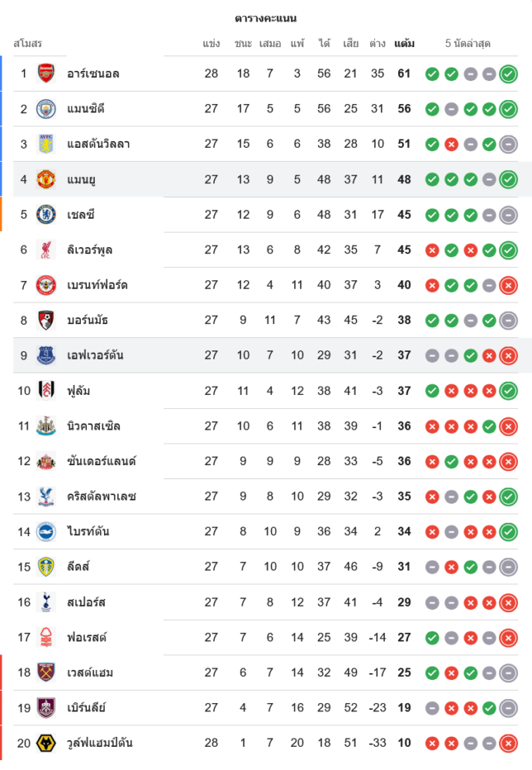Click the West Ham crest icon

pyautogui.click(x=46, y=672)
